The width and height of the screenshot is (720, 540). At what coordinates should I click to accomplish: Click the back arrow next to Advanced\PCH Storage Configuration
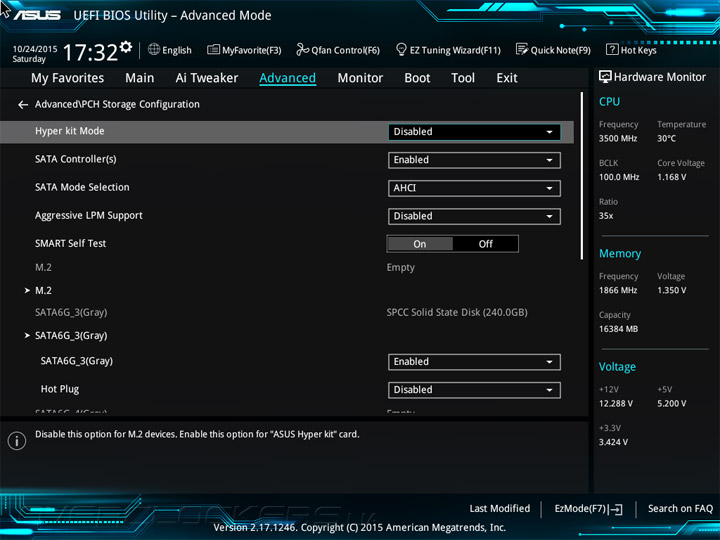tap(22, 105)
